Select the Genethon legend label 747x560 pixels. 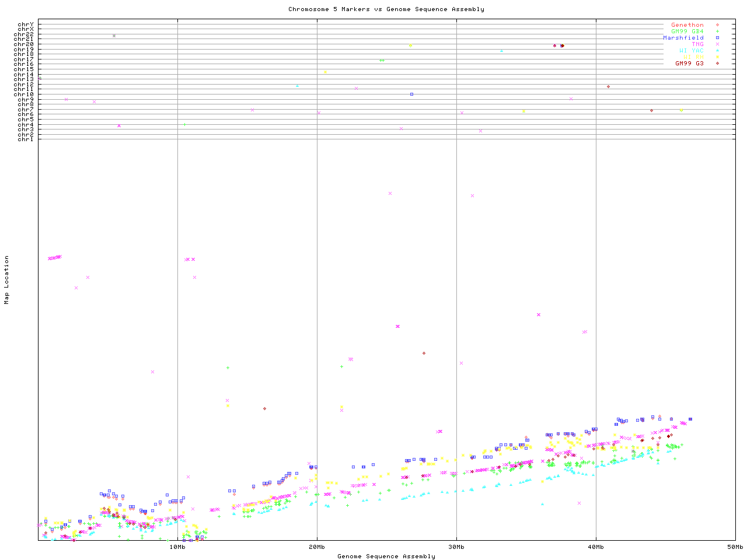(x=687, y=25)
